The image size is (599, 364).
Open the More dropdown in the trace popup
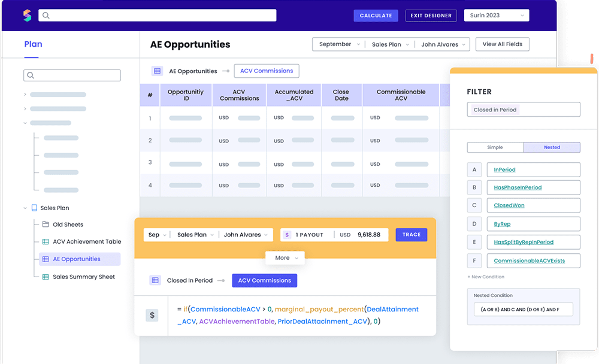[285, 257]
